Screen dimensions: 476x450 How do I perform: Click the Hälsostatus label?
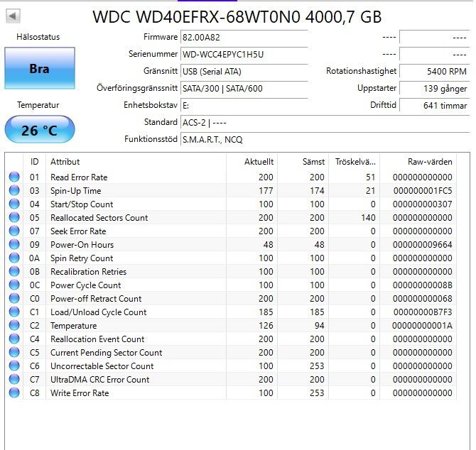click(38, 37)
